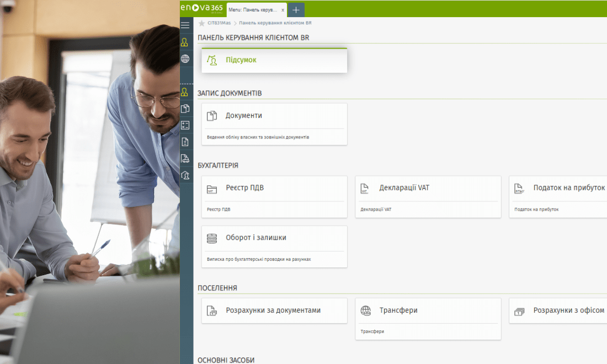Open the Податок на прибуток tile
607x364 pixels.
point(558,196)
